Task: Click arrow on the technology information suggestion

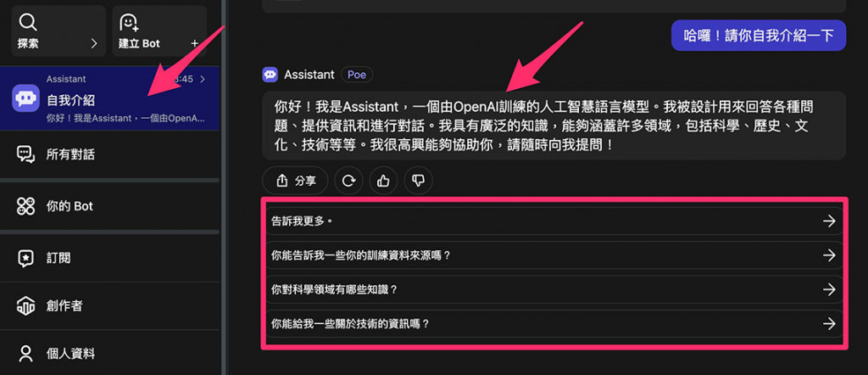Action: point(829,323)
